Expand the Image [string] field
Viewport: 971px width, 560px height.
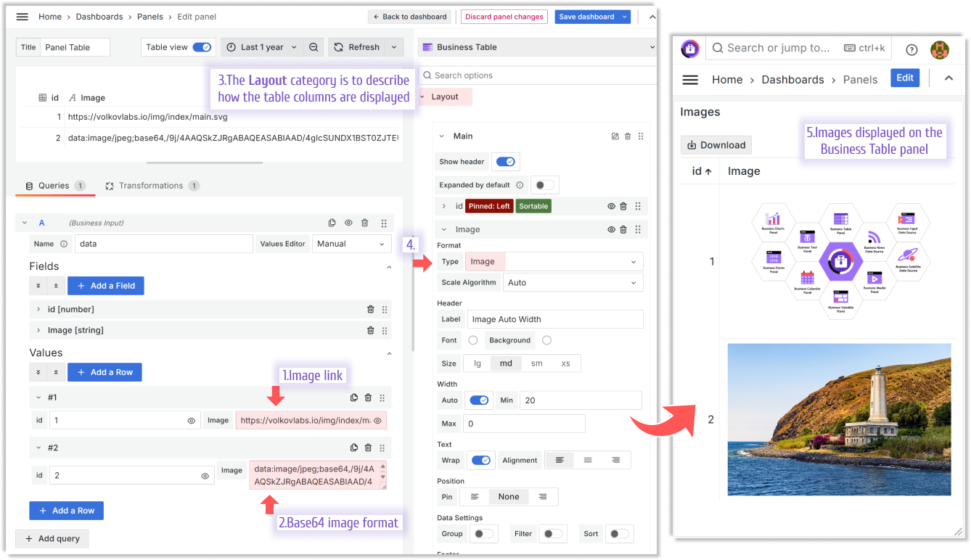tap(38, 331)
